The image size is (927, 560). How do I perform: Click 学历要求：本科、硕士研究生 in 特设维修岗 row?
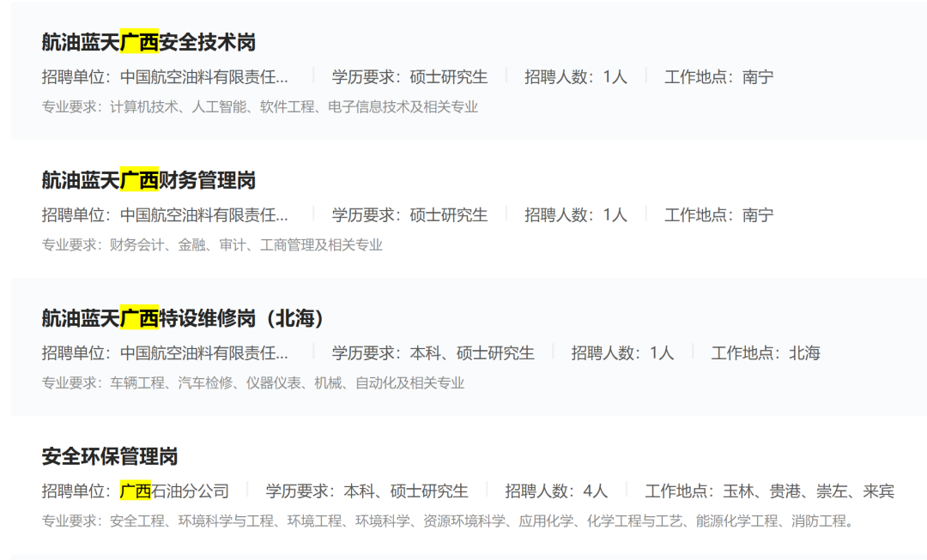433,353
